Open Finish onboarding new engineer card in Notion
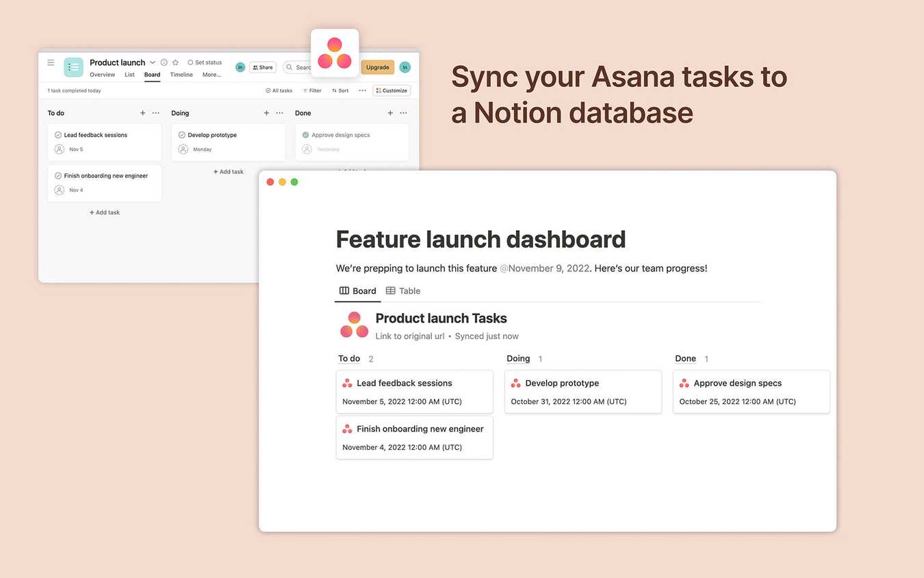The height and width of the screenshot is (578, 924). pyautogui.click(x=415, y=438)
